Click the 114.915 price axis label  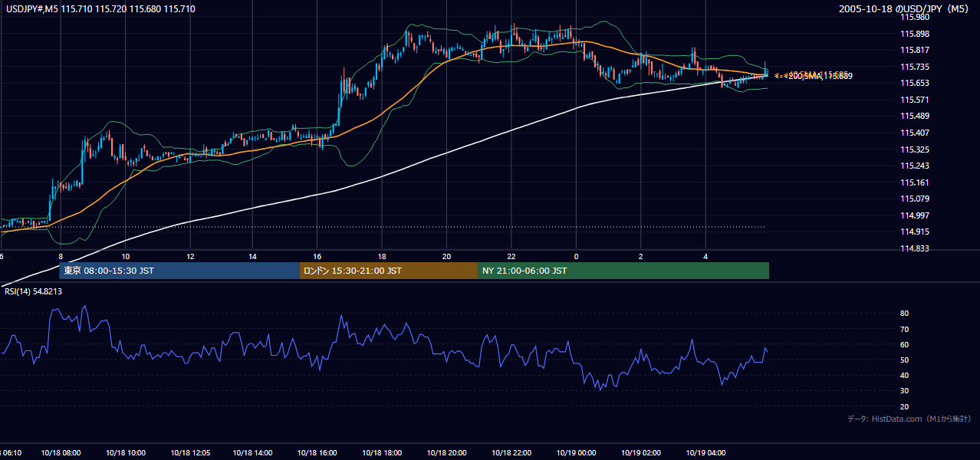coord(916,232)
